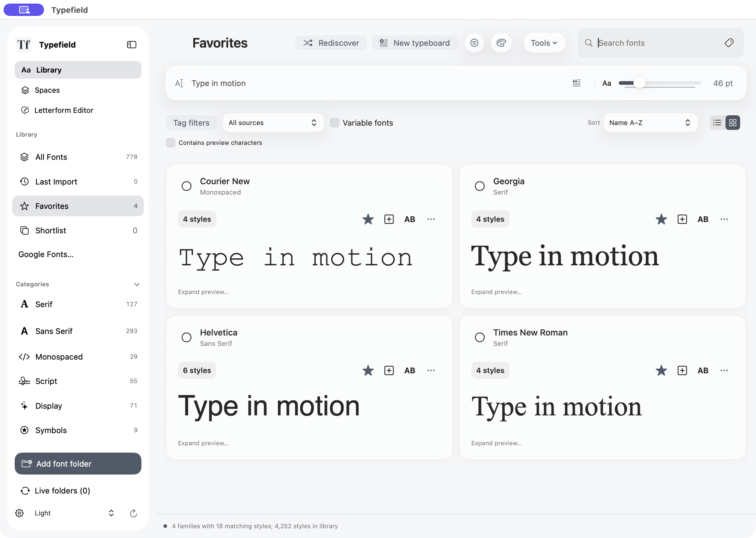Image resolution: width=756 pixels, height=538 pixels.
Task: Unfavorite Helvetica using star icon
Action: tap(368, 370)
